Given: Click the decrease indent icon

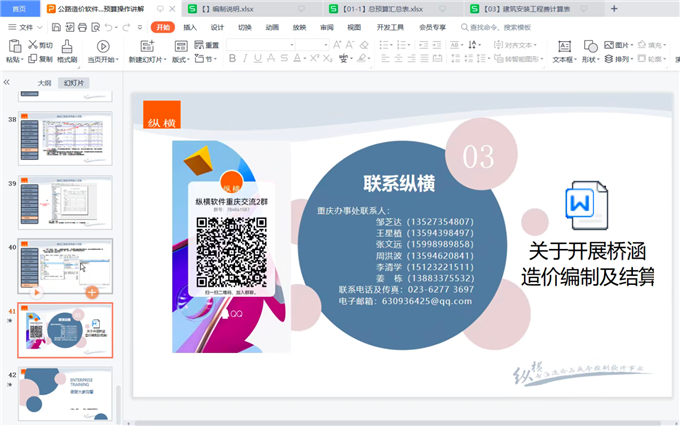Looking at the screenshot, I should tap(424, 45).
